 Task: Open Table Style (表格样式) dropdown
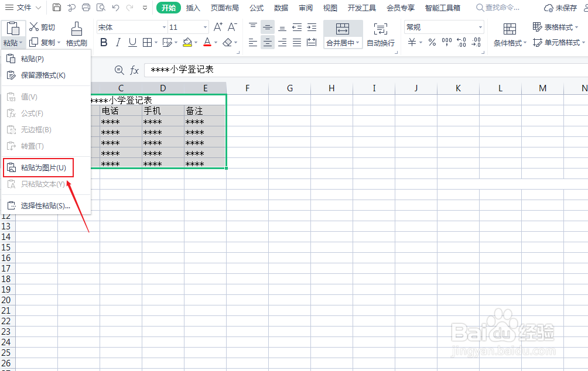pos(555,27)
